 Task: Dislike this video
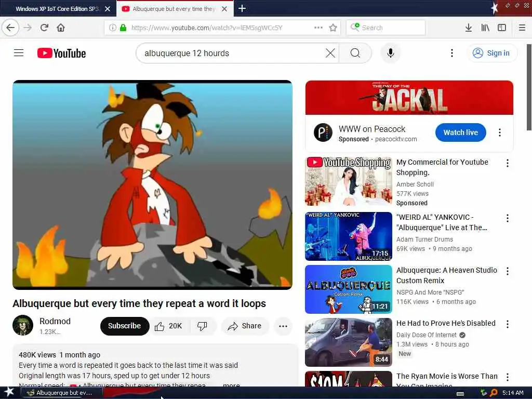203,326
